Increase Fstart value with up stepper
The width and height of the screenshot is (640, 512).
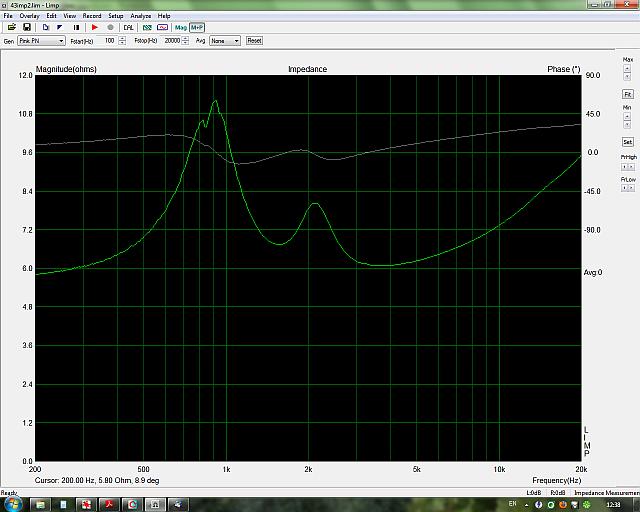tap(122, 39)
